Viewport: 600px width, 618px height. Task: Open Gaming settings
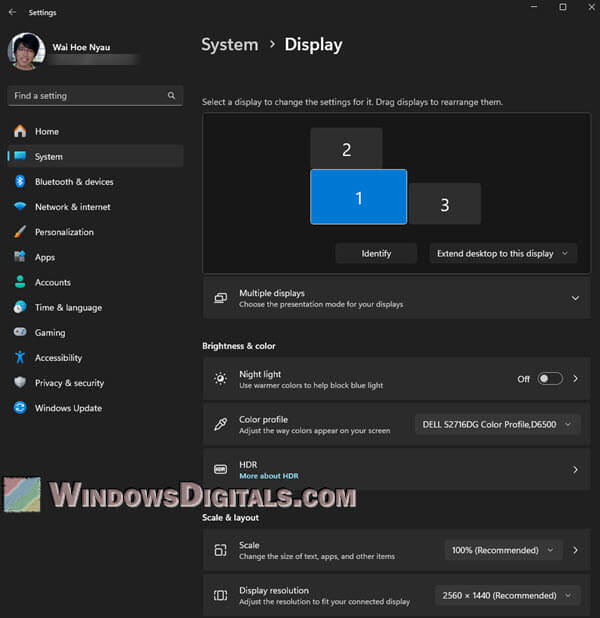pyautogui.click(x=95, y=332)
